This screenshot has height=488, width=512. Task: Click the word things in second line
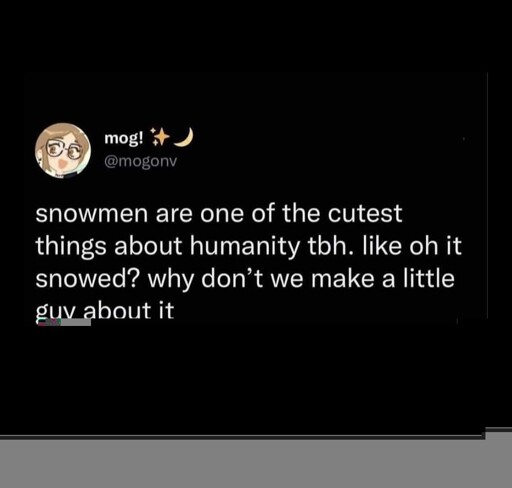tap(70, 248)
